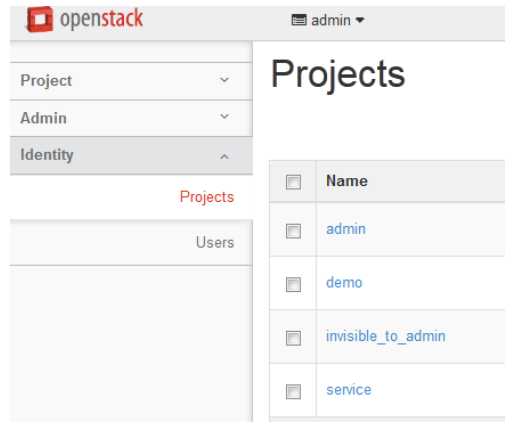The height and width of the screenshot is (443, 521).
Task: Check the box for admin project
Action: [293, 231]
